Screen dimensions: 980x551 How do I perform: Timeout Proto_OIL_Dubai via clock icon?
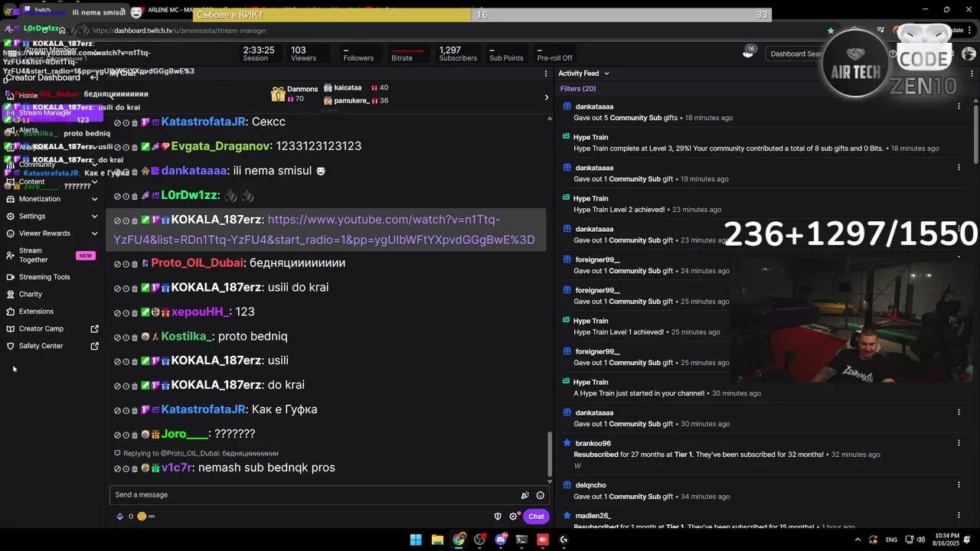point(126,264)
